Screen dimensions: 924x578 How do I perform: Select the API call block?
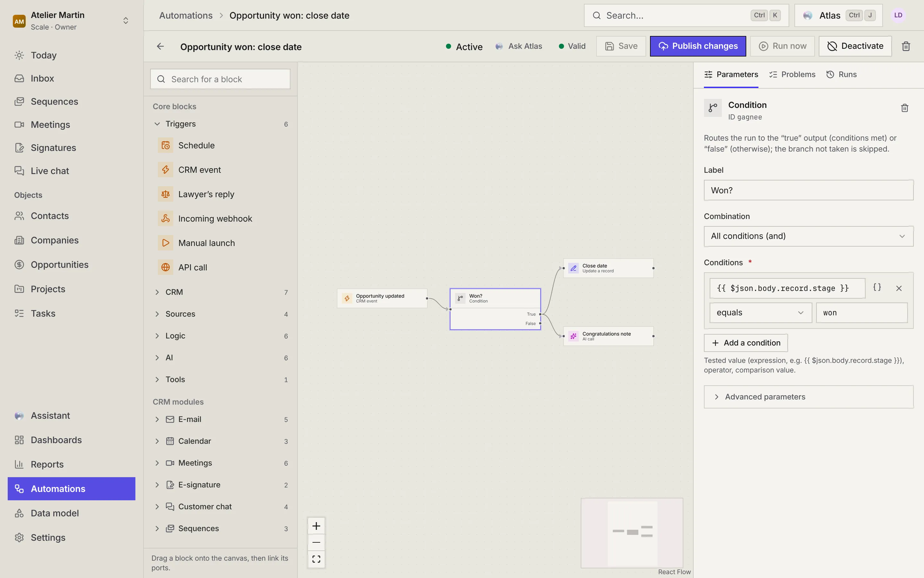tap(220, 267)
